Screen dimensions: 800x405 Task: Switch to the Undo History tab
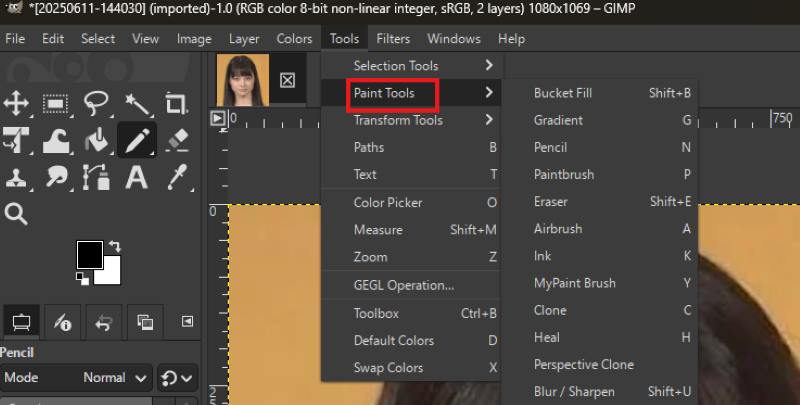(104, 322)
